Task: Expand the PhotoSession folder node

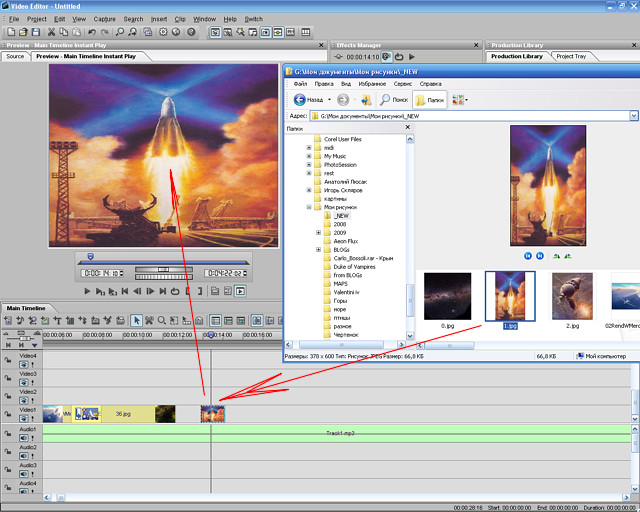Action: click(309, 165)
